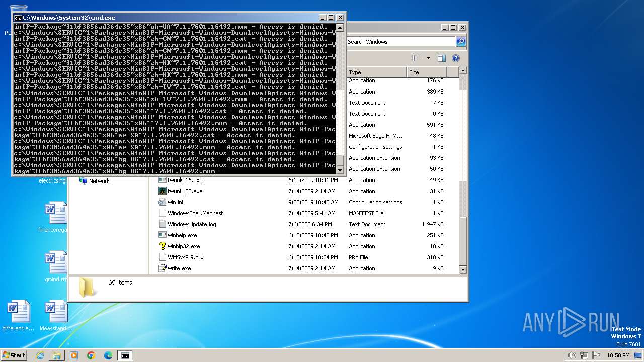Click the folder icon in details pane
644x362 pixels.
[88, 287]
